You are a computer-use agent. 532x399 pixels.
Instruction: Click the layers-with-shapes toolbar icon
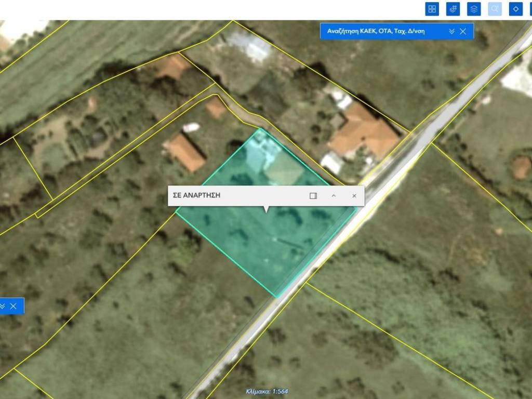(453, 9)
